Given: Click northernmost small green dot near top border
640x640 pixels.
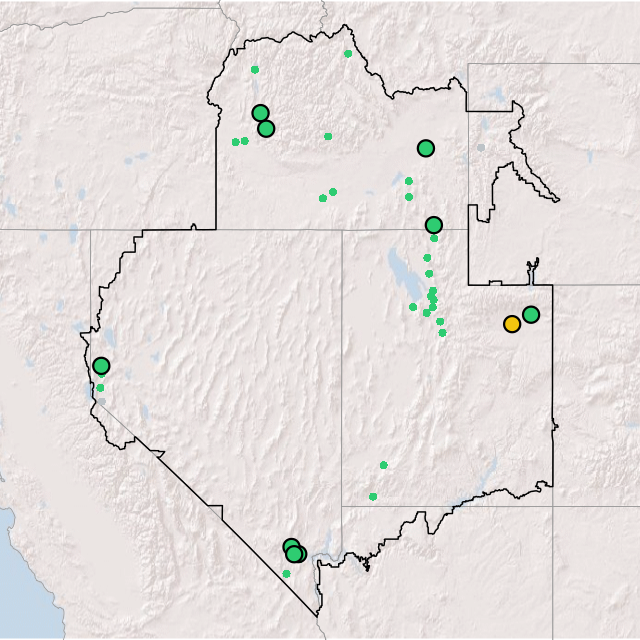Looking at the screenshot, I should [348, 54].
